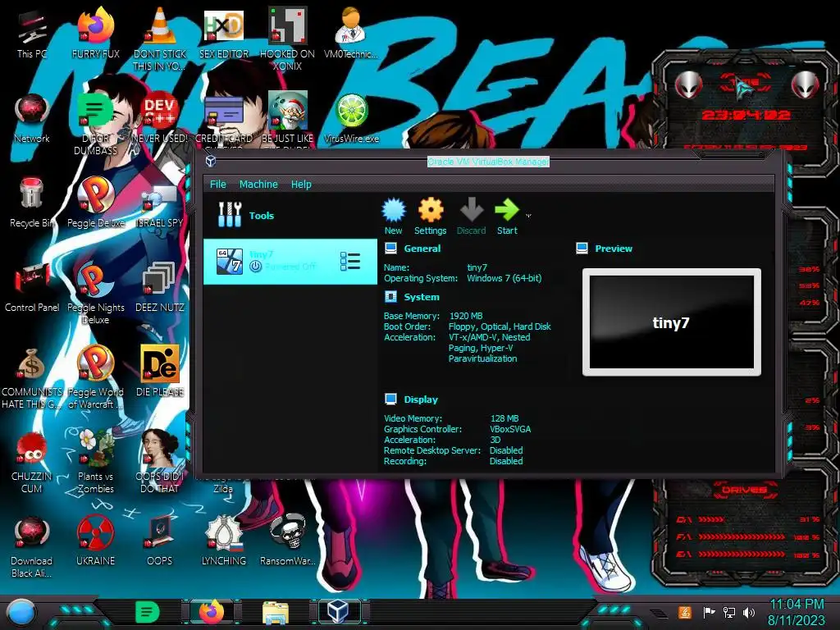The image size is (840, 630).
Task: Click the System section header
Action: pos(422,297)
